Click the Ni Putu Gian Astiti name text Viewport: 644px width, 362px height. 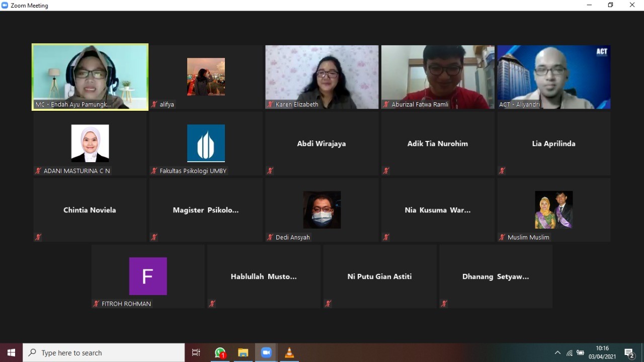pyautogui.click(x=379, y=276)
